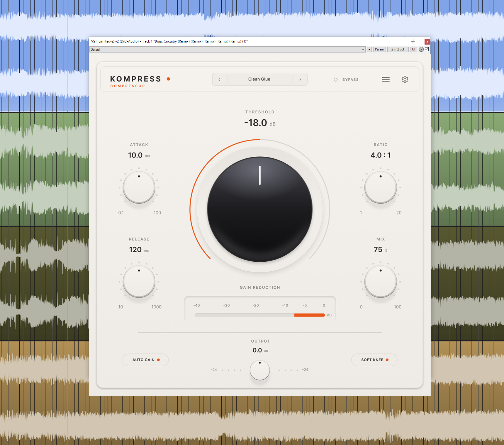Toggle the BYPASS radio indicator
504x445 pixels.
point(336,79)
